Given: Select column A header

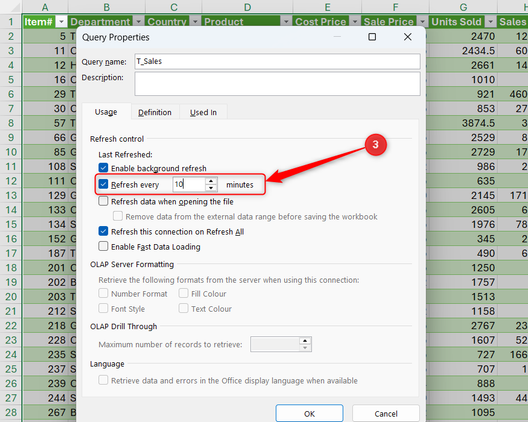Looking at the screenshot, I should pyautogui.click(x=45, y=7).
